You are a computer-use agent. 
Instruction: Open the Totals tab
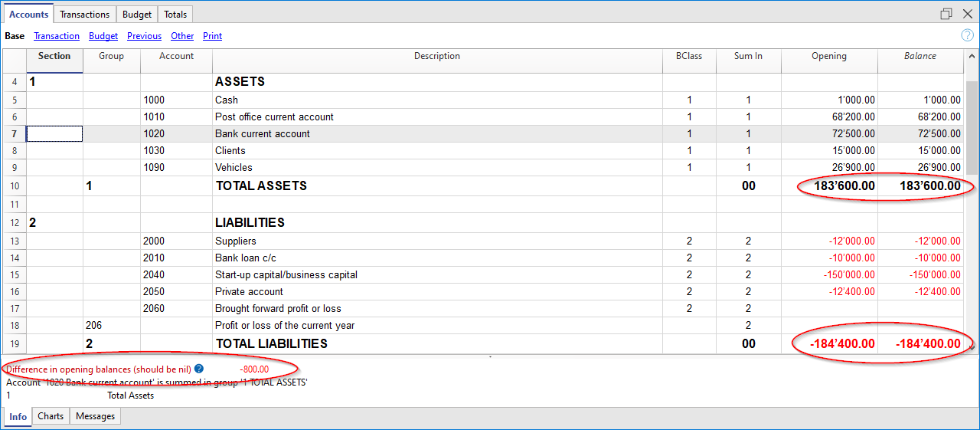[175, 15]
